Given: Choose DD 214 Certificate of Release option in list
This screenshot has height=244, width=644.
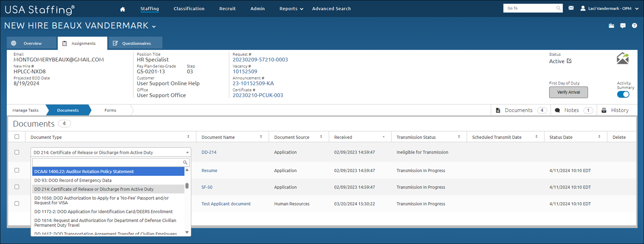Looking at the screenshot, I should click(108, 189).
